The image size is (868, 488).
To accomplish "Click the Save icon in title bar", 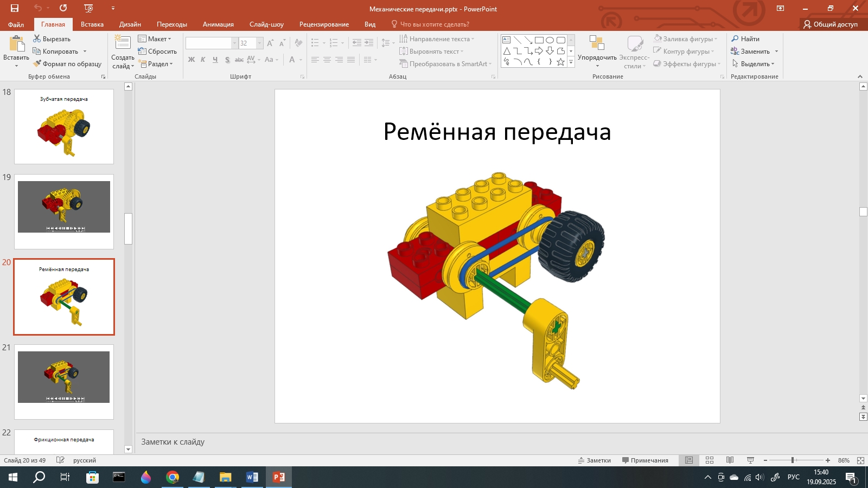I will [15, 8].
